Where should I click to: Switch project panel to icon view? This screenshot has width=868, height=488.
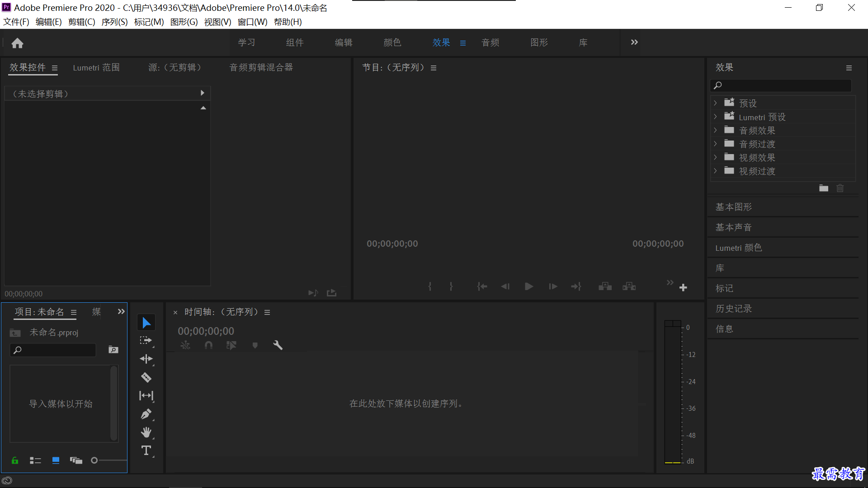(x=56, y=460)
